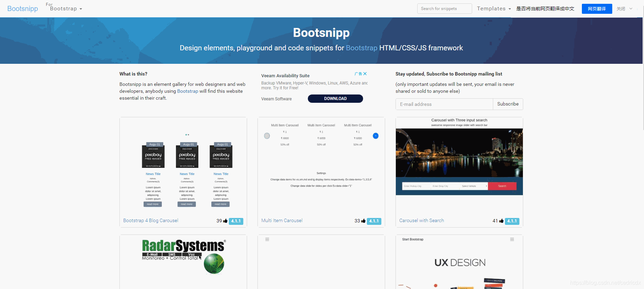Screen dimensions: 644x289
Task: Click the Veeam DOWNLOAD button
Action: point(335,99)
